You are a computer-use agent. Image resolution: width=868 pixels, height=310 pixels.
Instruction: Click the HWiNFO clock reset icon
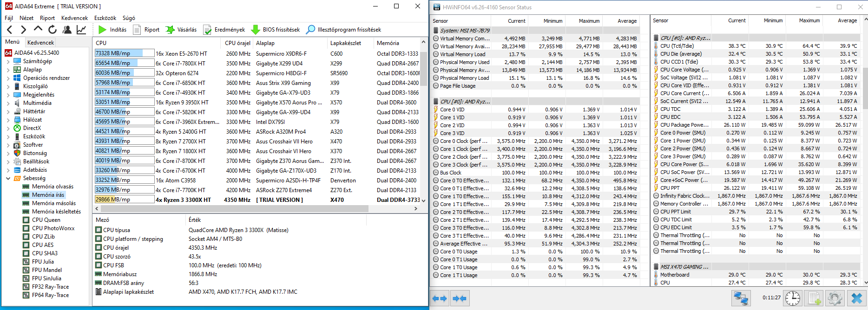click(x=793, y=298)
